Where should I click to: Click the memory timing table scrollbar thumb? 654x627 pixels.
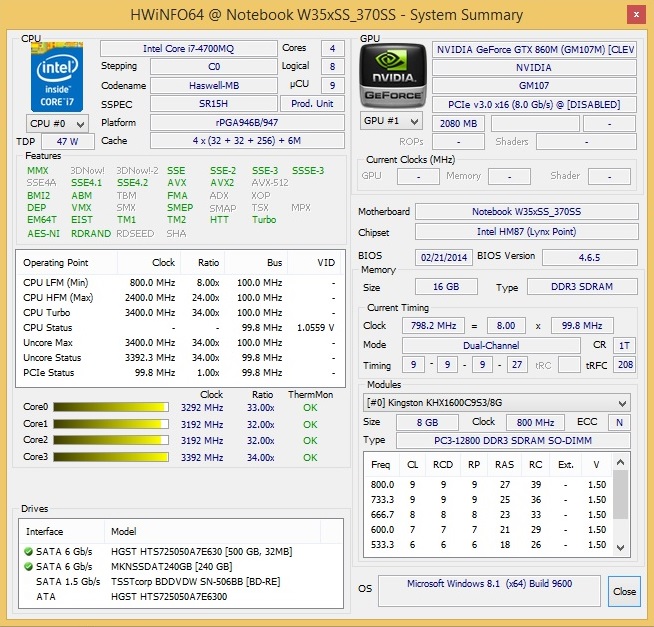[x=620, y=494]
